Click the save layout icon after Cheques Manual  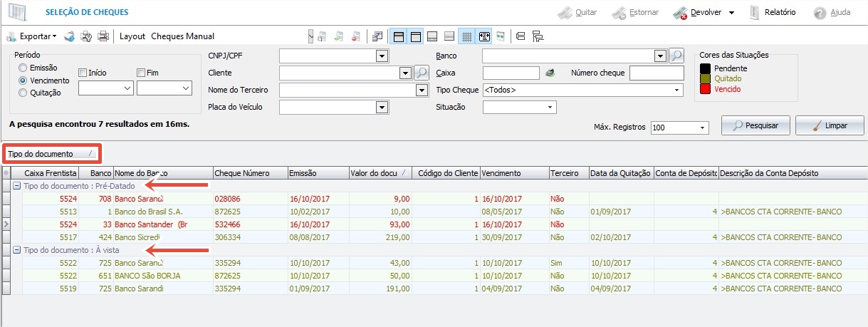[x=322, y=36]
